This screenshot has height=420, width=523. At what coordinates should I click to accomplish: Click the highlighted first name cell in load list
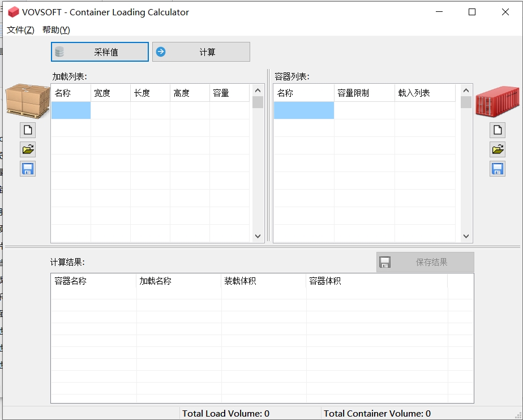pyautogui.click(x=71, y=110)
